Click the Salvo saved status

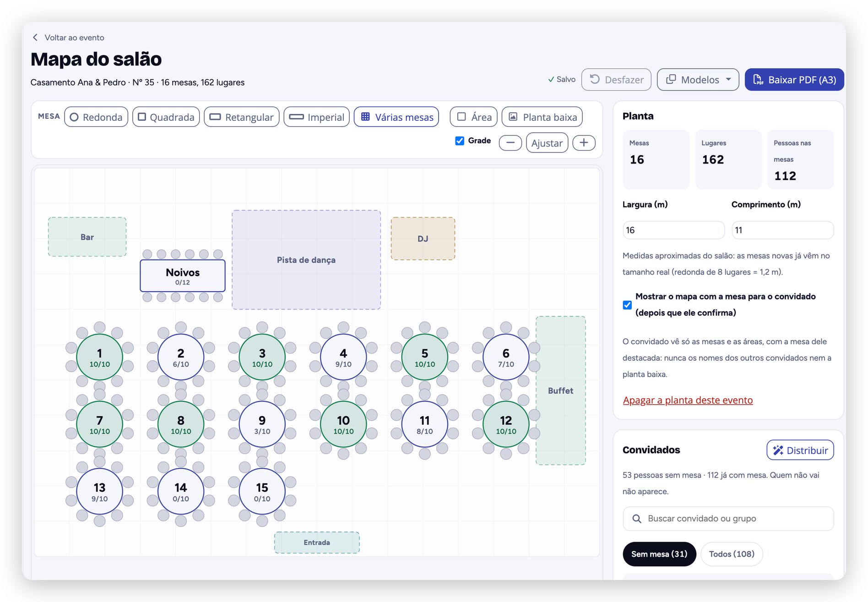tap(562, 79)
